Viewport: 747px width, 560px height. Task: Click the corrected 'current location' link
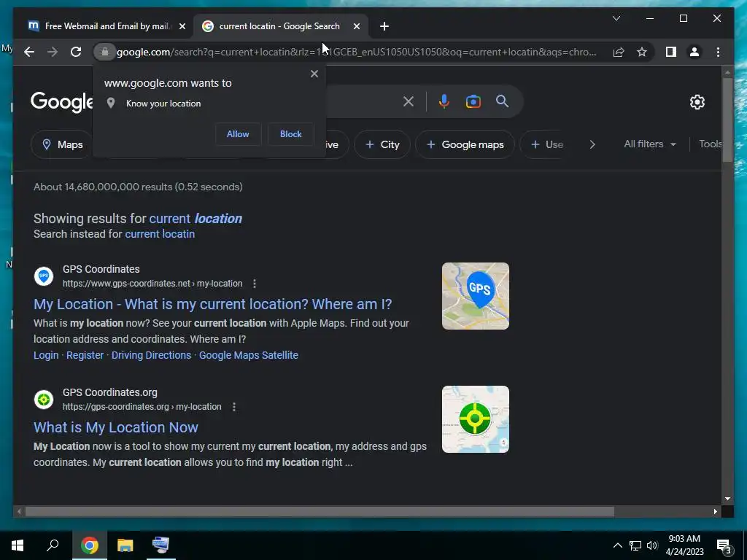(x=196, y=219)
